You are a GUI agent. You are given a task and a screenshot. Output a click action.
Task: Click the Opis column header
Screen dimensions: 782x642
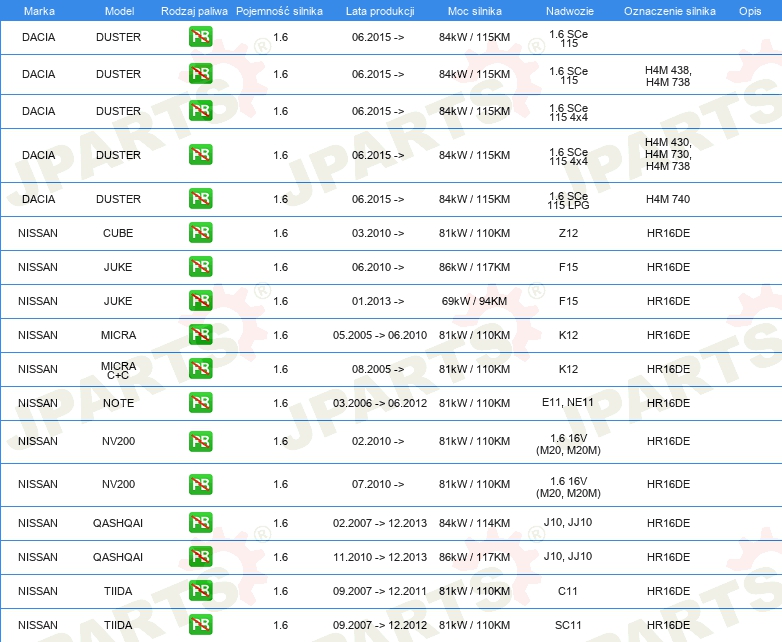[x=750, y=11]
